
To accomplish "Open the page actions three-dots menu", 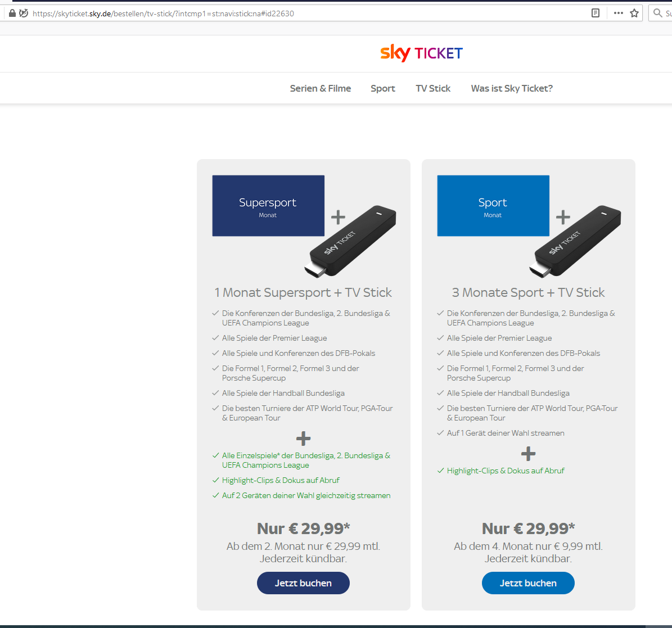I will [x=618, y=13].
